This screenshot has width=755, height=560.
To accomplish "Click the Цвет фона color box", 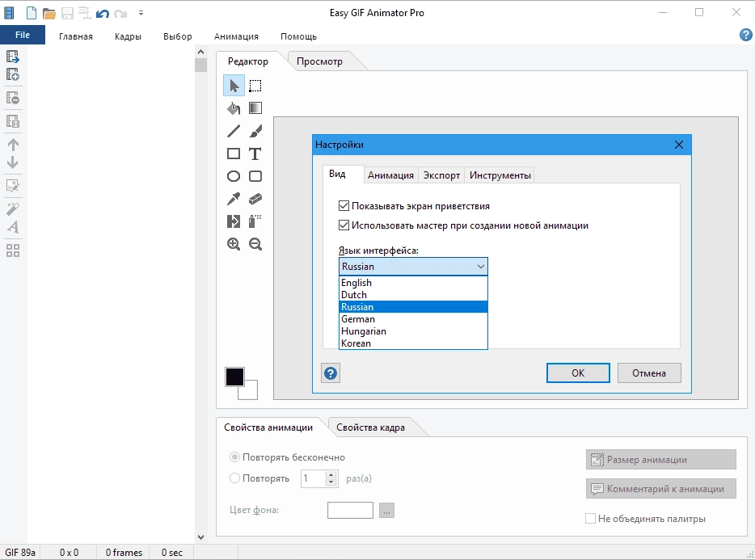I will pyautogui.click(x=350, y=511).
